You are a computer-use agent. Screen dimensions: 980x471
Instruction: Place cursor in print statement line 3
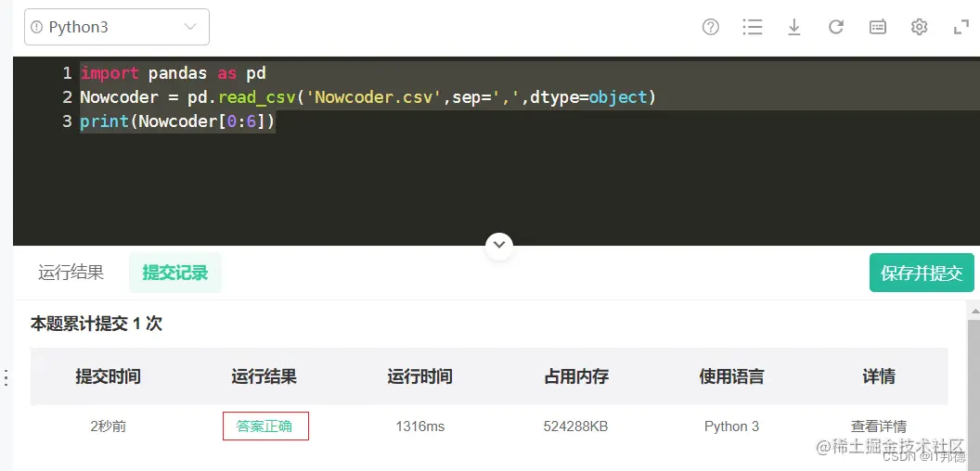tap(177, 121)
